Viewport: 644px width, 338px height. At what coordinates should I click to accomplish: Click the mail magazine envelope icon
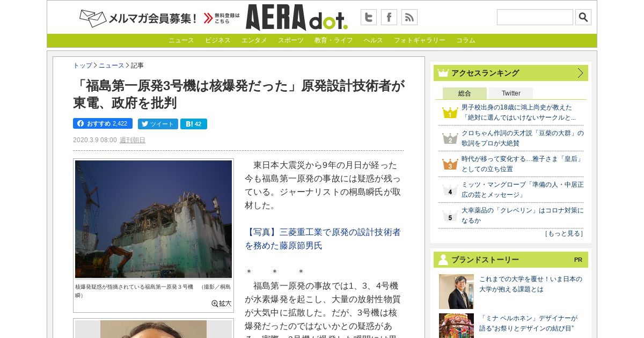(93, 18)
